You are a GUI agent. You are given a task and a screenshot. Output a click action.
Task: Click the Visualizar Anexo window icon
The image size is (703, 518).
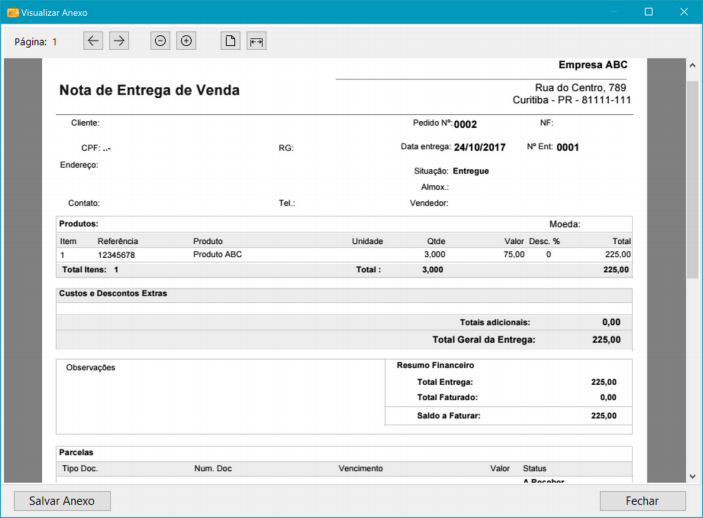tap(12, 12)
